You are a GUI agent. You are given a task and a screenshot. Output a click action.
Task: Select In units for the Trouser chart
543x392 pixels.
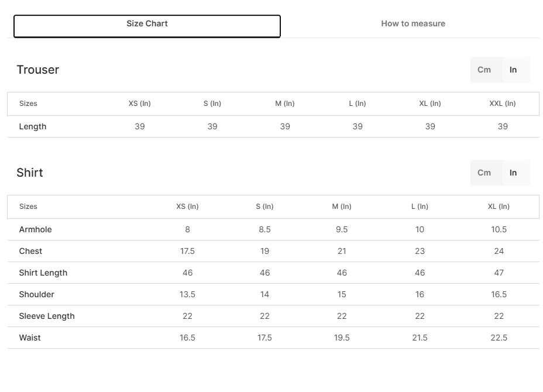[513, 70]
